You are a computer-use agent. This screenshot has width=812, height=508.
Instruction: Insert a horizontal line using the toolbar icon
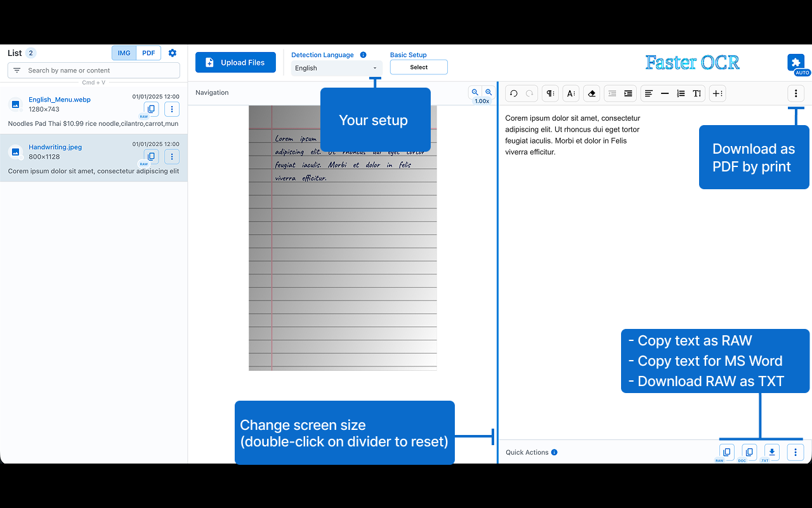665,93
